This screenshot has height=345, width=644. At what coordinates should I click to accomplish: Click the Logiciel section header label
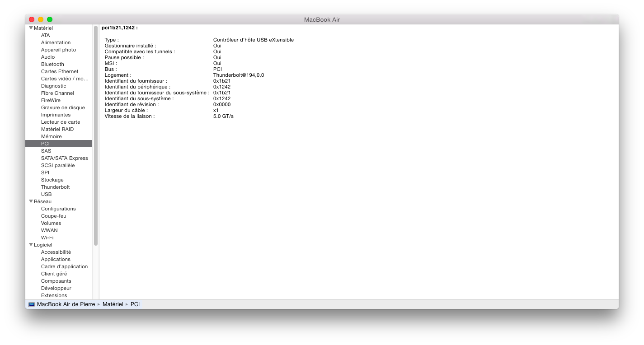tap(43, 245)
